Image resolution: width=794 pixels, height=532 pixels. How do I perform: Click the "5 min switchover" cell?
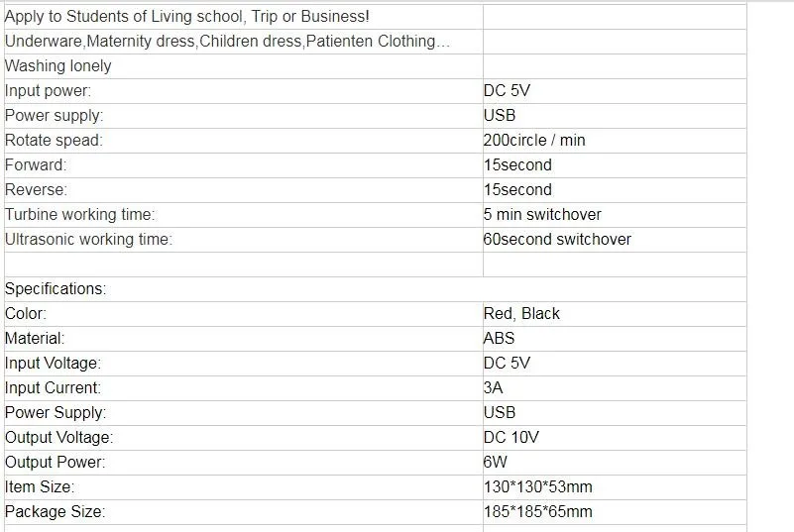click(x=542, y=215)
